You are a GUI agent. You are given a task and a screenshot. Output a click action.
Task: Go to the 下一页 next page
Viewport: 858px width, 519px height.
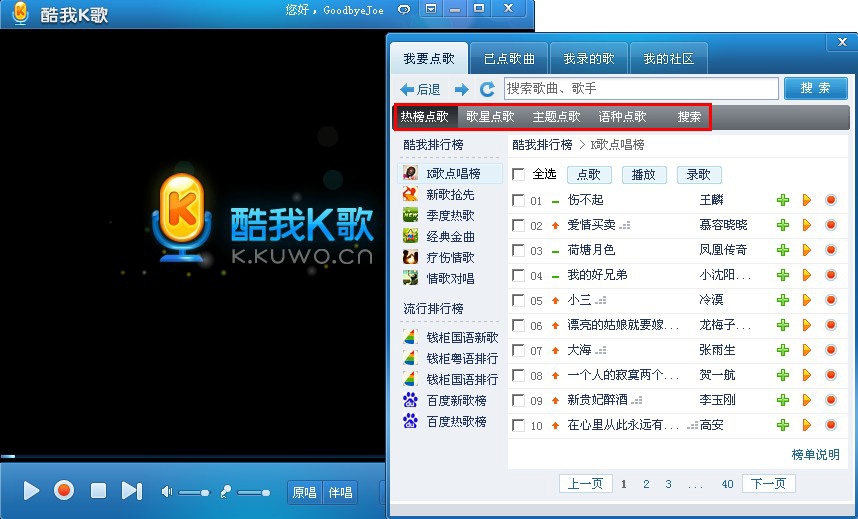tap(768, 483)
